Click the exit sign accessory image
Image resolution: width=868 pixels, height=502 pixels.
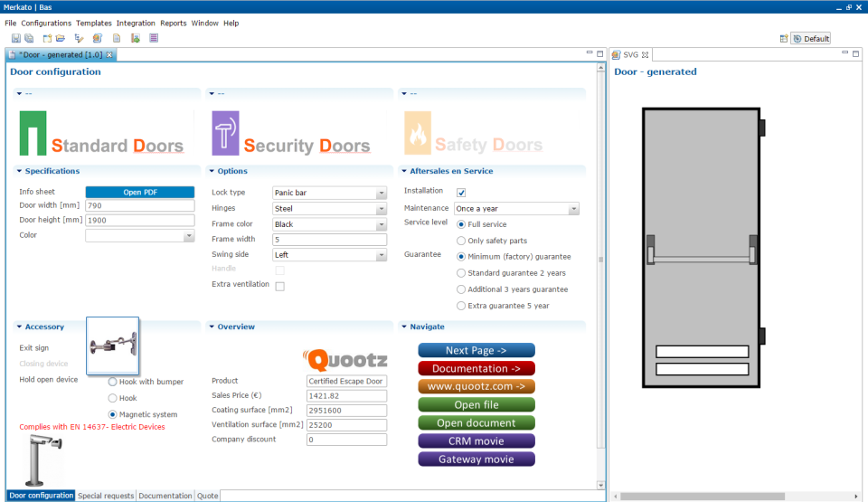click(113, 346)
